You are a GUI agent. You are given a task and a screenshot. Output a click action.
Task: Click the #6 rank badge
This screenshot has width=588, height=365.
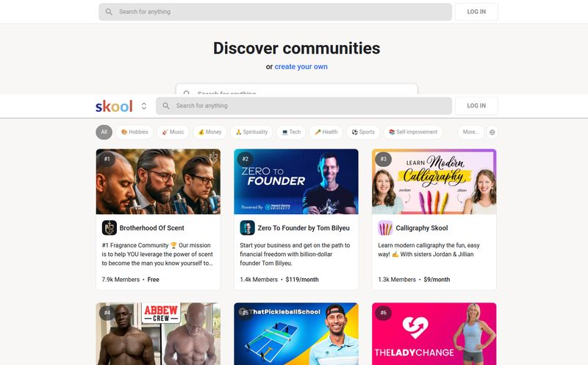click(x=383, y=313)
